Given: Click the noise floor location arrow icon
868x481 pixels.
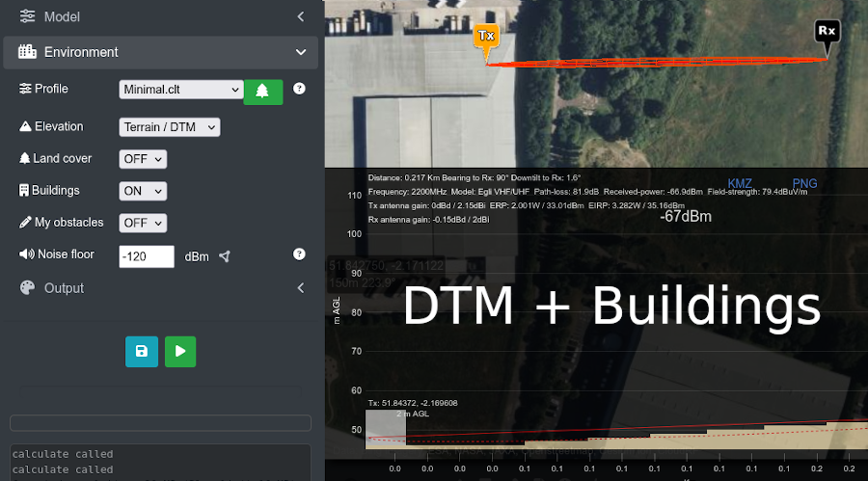Looking at the screenshot, I should pyautogui.click(x=224, y=256).
